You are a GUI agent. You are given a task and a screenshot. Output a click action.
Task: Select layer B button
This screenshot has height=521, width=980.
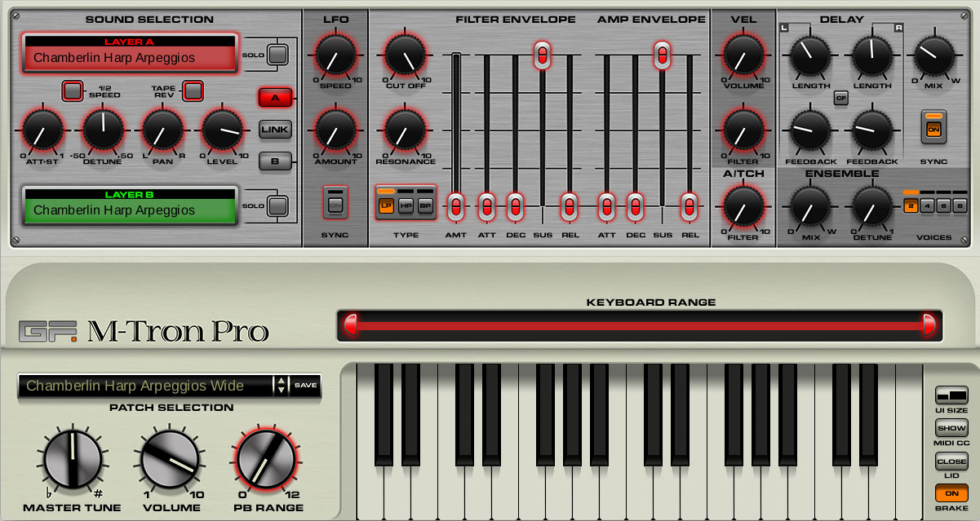[x=276, y=161]
